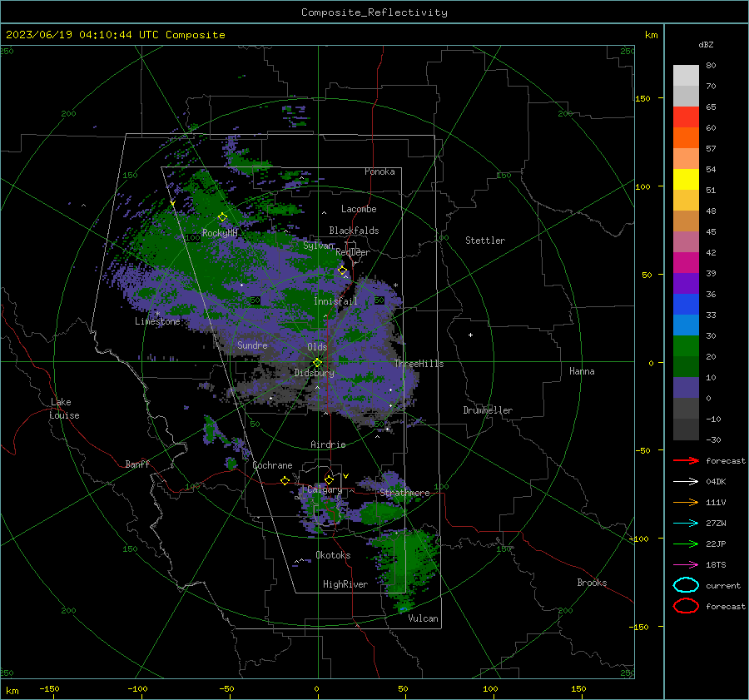Click the bright green 30-20 dBZ swatch

[686, 346]
